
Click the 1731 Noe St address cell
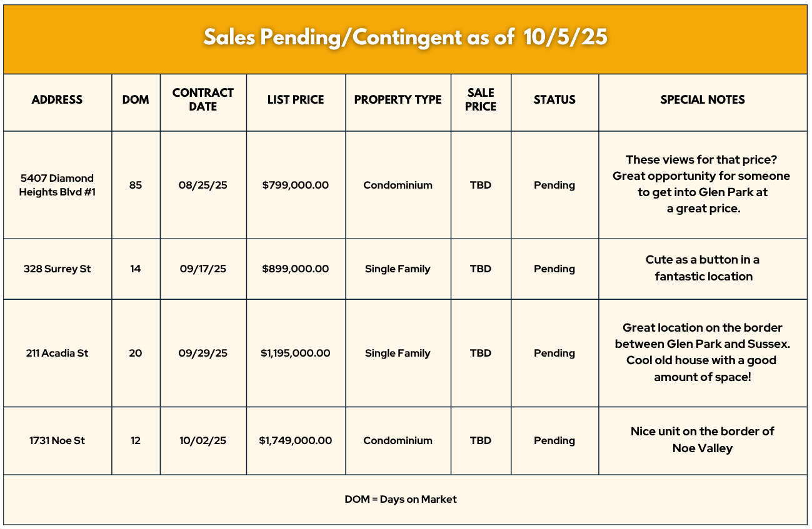click(57, 440)
